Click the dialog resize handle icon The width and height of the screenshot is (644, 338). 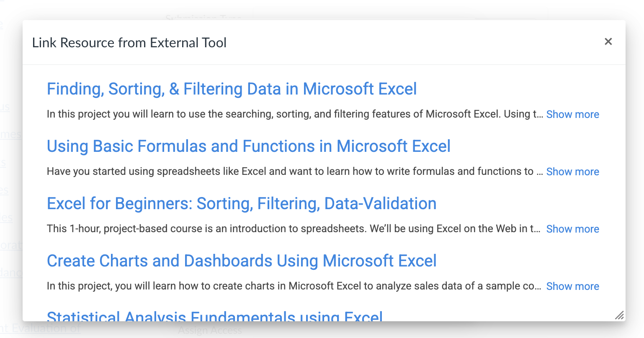coord(619,315)
